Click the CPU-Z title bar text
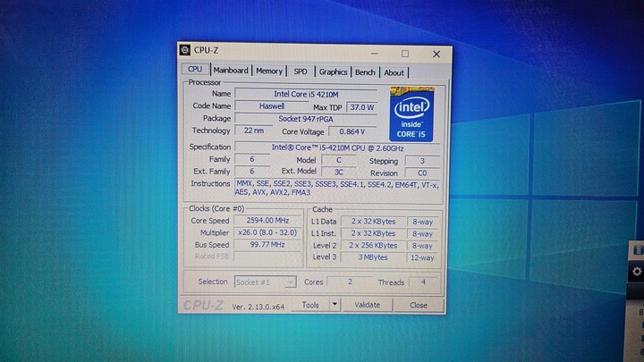The height and width of the screenshot is (362, 644). [x=206, y=50]
